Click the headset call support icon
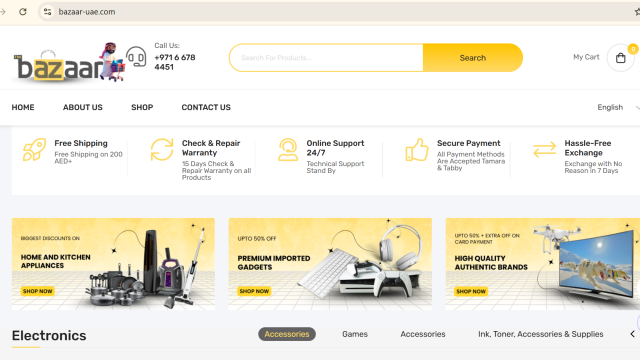 tap(136, 57)
